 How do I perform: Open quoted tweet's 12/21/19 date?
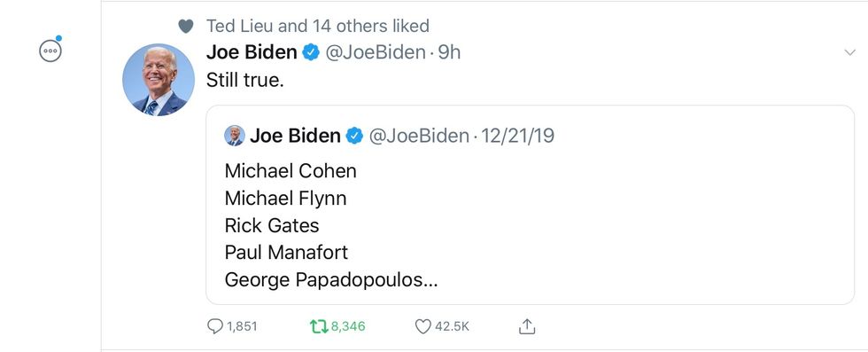(x=517, y=136)
